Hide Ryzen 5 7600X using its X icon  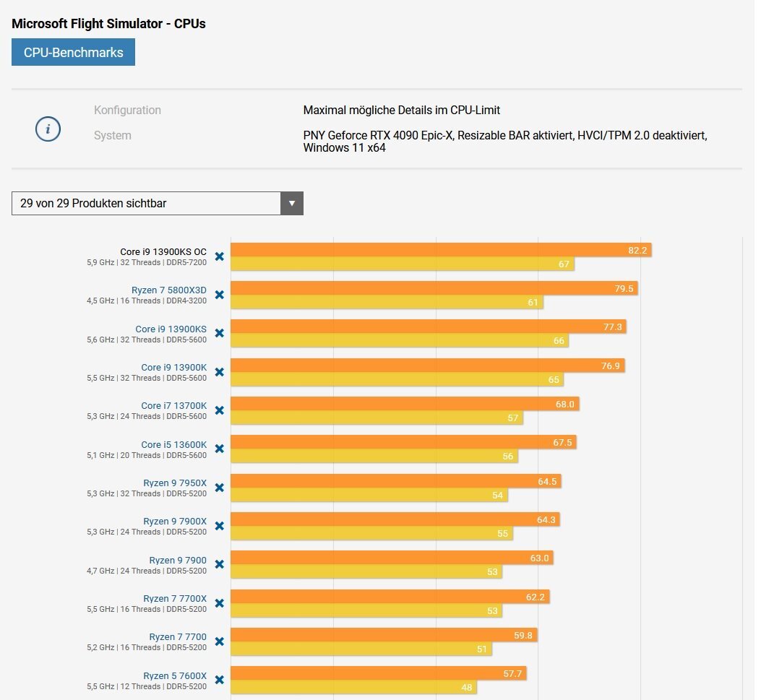[x=220, y=680]
